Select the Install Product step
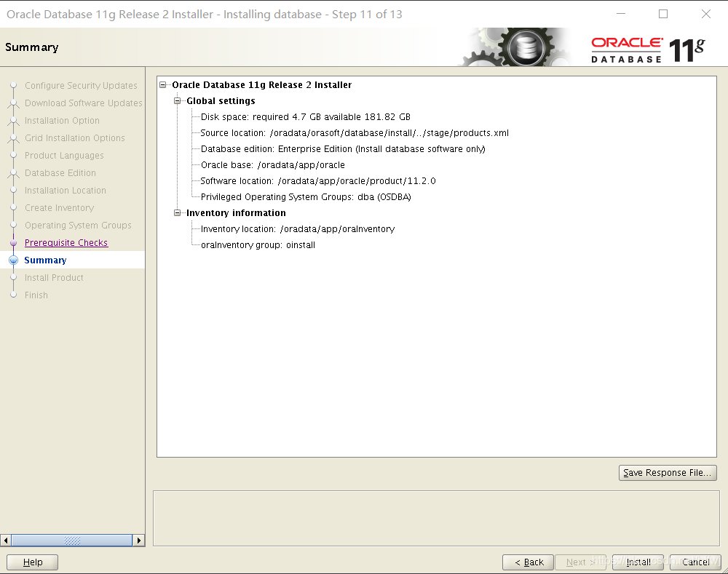This screenshot has height=574, width=728. point(54,277)
